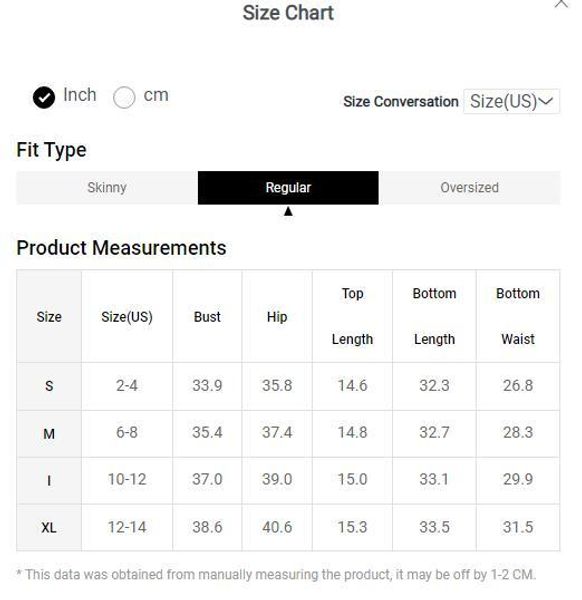Viewport: 582px width, 600px height.
Task: Click the Inch label text
Action: click(x=80, y=95)
